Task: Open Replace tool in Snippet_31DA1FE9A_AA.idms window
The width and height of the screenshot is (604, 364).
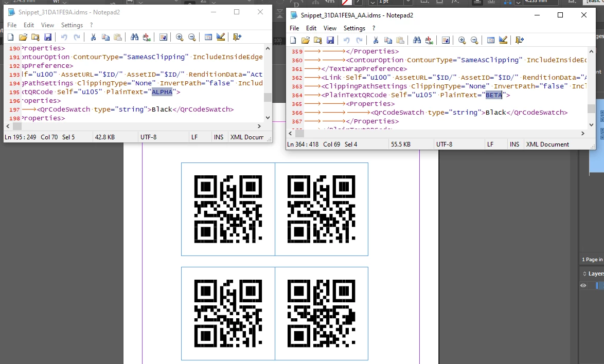Action: [x=429, y=40]
